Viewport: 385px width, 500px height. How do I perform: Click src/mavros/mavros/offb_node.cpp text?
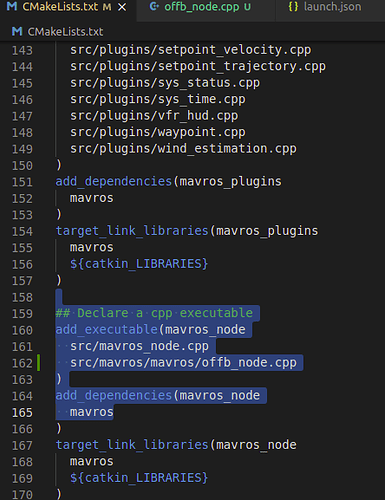[x=183, y=363]
